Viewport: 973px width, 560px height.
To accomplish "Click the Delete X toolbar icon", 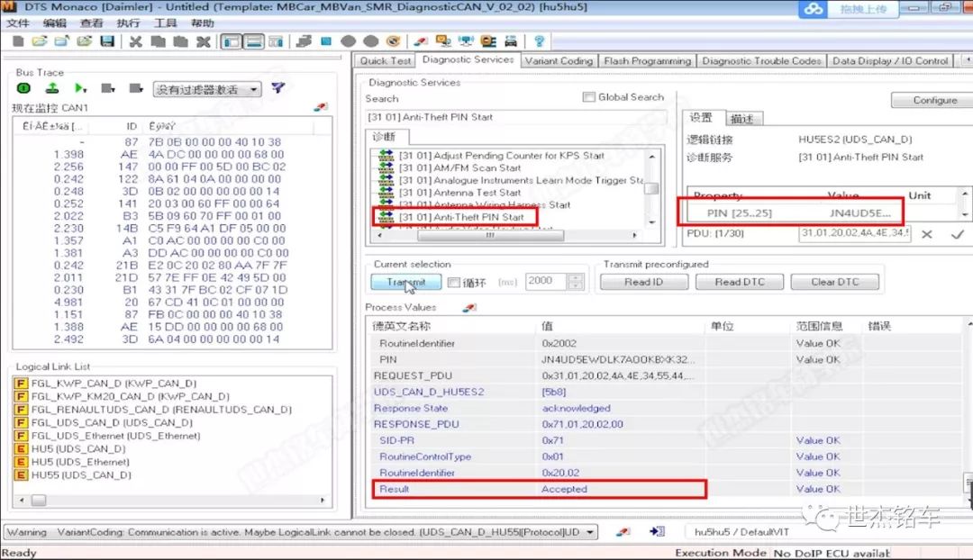I will point(204,41).
